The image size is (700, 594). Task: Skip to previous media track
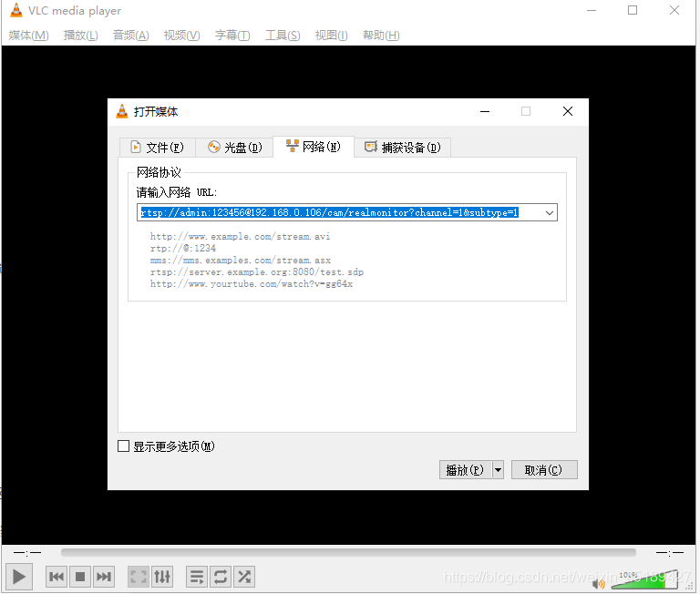point(57,577)
